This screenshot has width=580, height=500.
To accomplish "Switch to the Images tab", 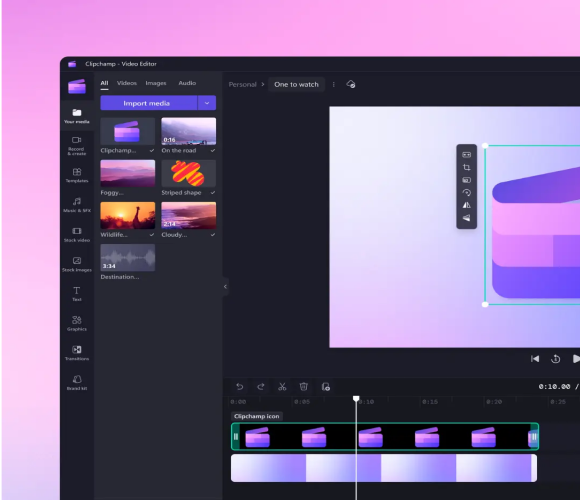I will coord(156,83).
